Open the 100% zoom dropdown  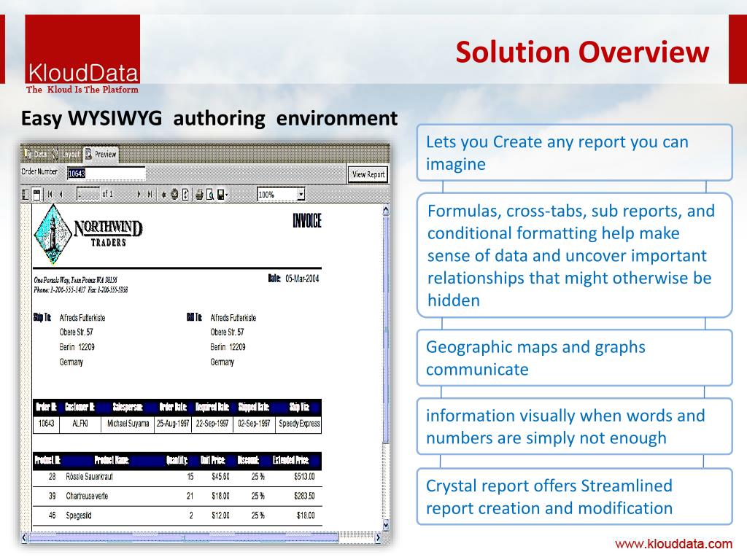click(x=301, y=194)
